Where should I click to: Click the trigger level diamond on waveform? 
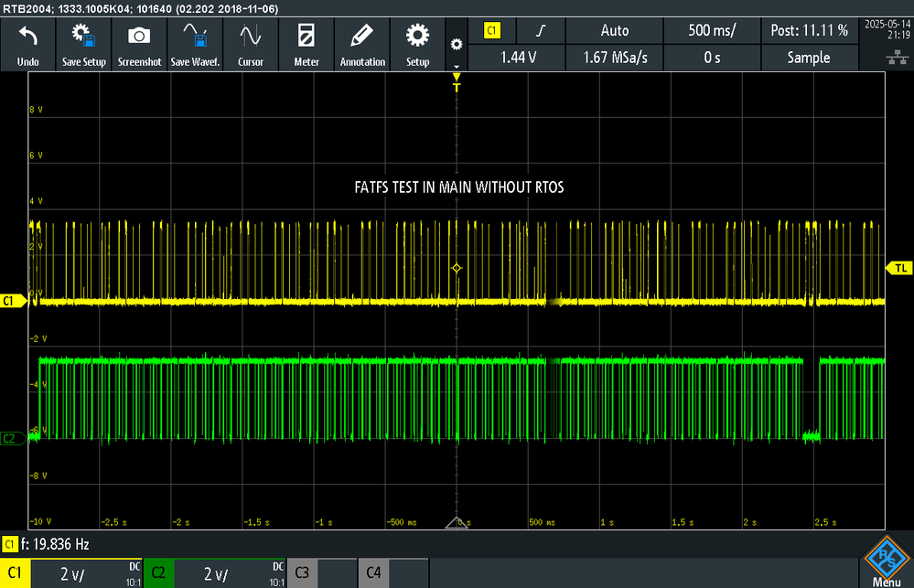457,268
